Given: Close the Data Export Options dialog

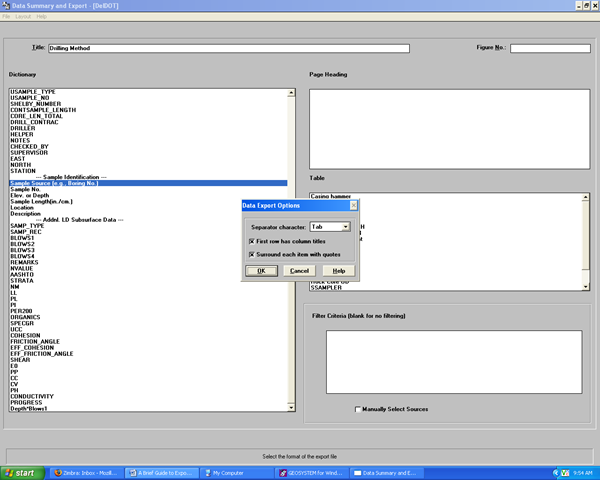Looking at the screenshot, I should pos(354,206).
